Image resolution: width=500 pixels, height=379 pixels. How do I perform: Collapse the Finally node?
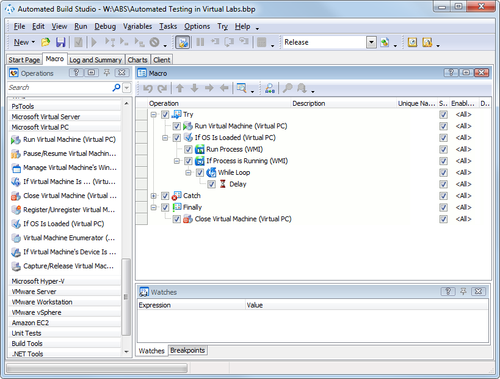point(153,207)
